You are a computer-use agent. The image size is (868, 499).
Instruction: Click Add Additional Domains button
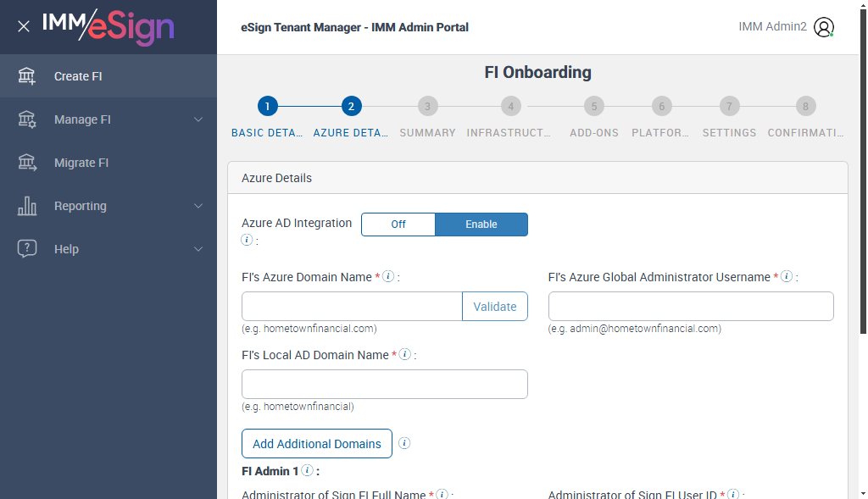tap(317, 443)
